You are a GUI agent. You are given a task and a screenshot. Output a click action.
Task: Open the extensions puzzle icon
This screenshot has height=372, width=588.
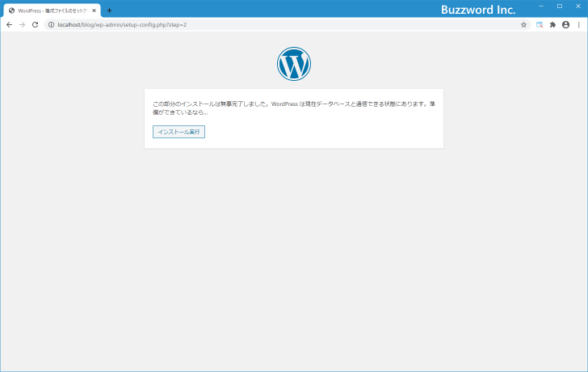pyautogui.click(x=552, y=25)
